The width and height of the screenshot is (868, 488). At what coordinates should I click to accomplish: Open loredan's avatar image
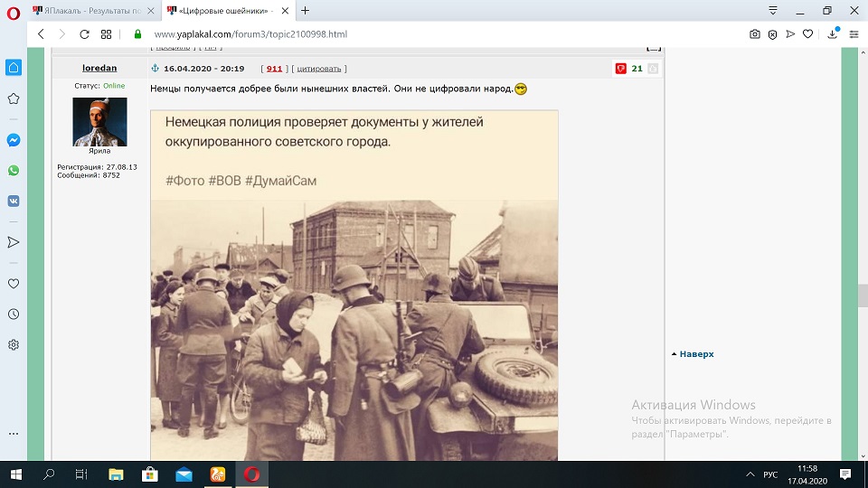tap(99, 122)
